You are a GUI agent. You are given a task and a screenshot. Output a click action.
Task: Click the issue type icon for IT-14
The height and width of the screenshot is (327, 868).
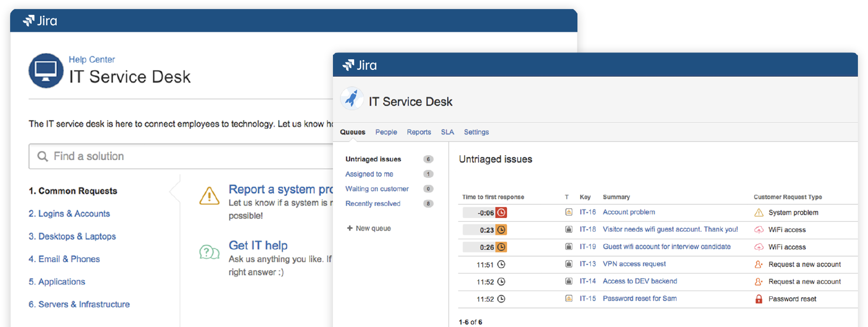click(x=568, y=281)
